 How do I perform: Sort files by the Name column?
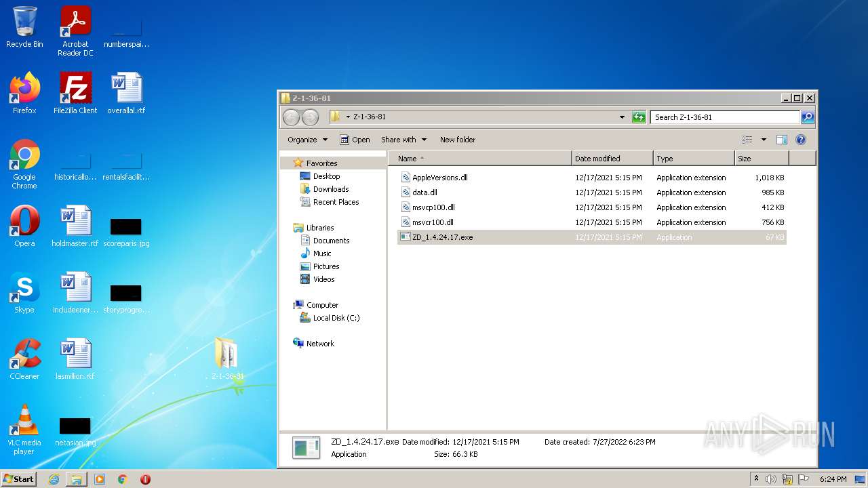tap(480, 159)
